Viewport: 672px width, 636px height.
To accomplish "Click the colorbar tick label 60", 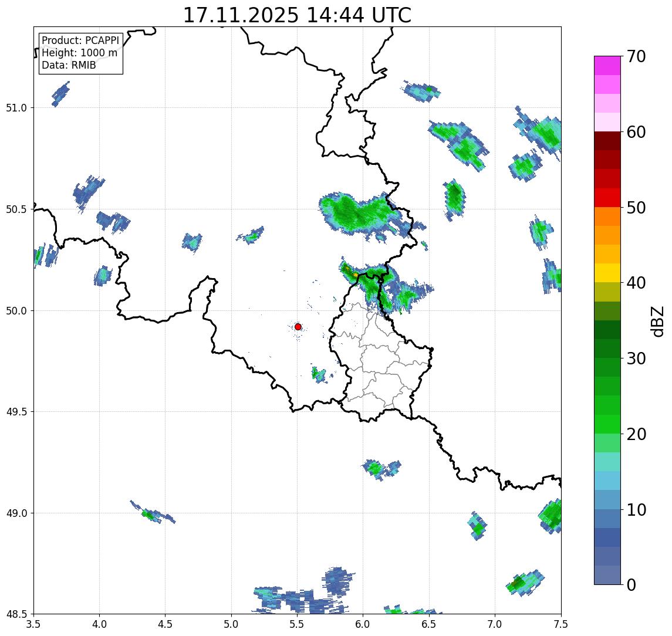I will point(636,132).
